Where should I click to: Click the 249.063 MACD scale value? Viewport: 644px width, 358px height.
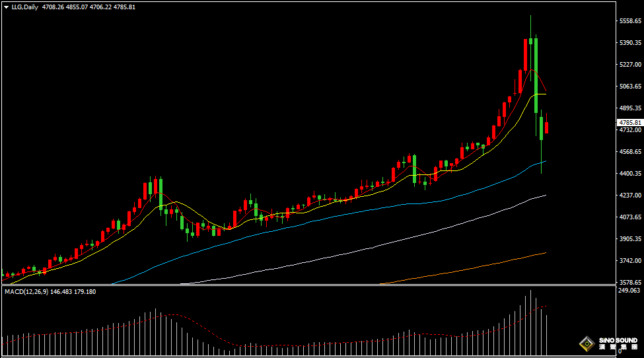629,291
